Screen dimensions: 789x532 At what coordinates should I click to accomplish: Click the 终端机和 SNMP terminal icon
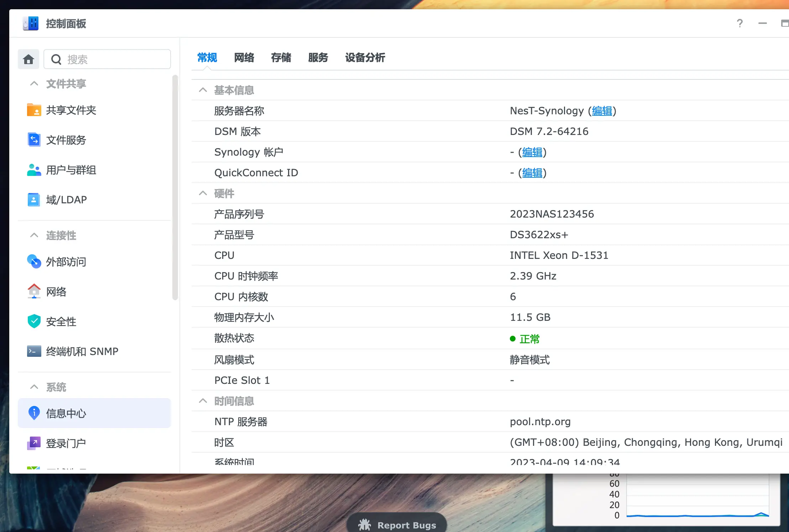34,351
